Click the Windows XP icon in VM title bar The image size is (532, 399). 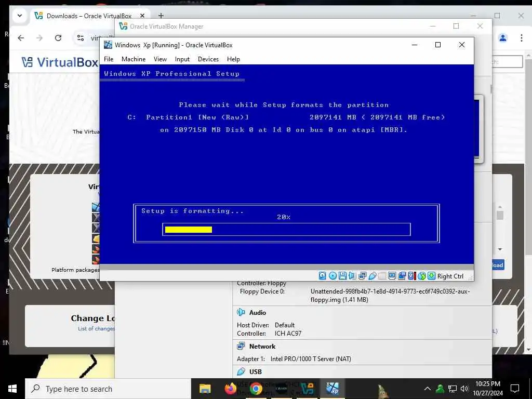coord(108,45)
